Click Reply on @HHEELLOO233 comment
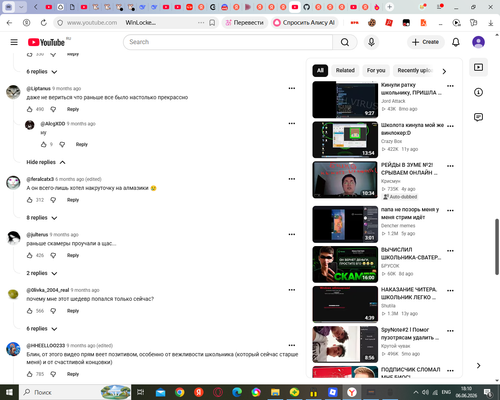This screenshot has height=400, width=500. coord(73,374)
